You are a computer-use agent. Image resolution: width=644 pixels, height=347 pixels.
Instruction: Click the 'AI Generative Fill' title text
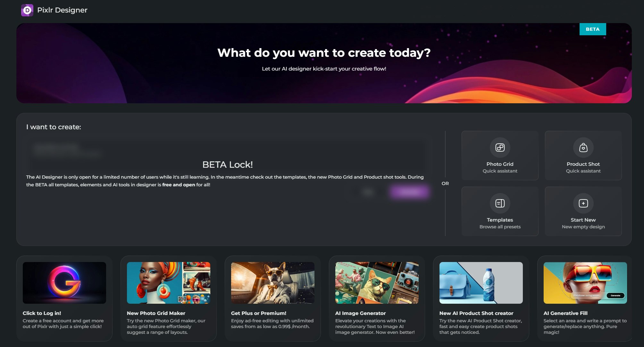tap(565, 313)
